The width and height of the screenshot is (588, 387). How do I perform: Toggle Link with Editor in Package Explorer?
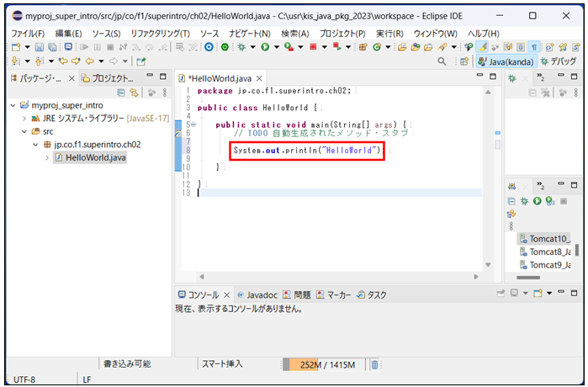(133, 93)
